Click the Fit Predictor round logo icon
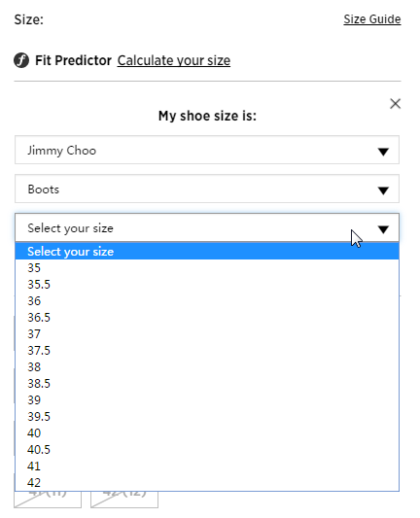 point(21,60)
